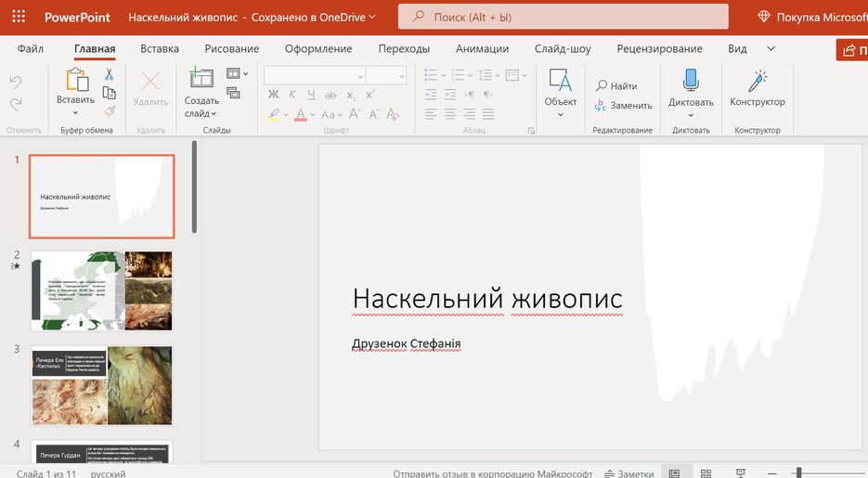Image resolution: width=868 pixels, height=478 pixels.
Task: Switch to slide sorter grid view
Action: (x=706, y=473)
